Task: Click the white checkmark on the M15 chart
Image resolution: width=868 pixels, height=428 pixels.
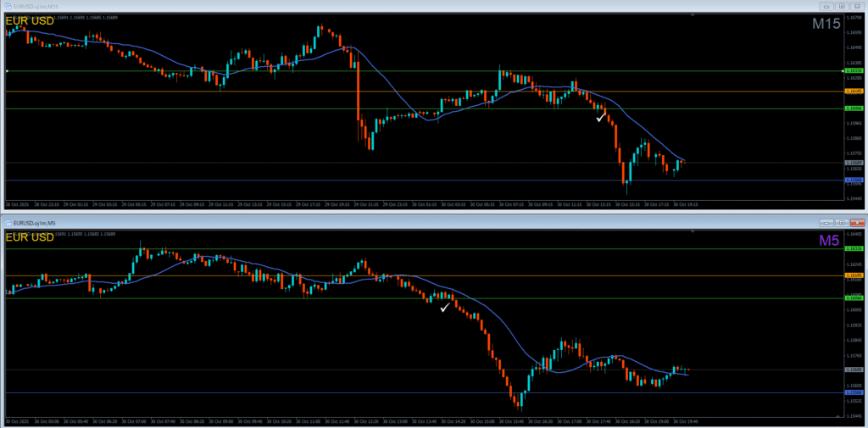Action: [601, 118]
